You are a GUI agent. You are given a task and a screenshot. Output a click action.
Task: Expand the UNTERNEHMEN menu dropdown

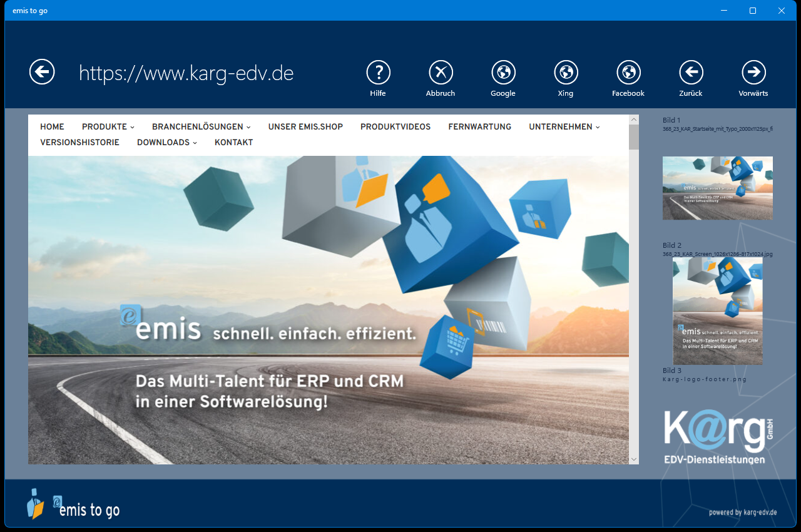point(564,126)
